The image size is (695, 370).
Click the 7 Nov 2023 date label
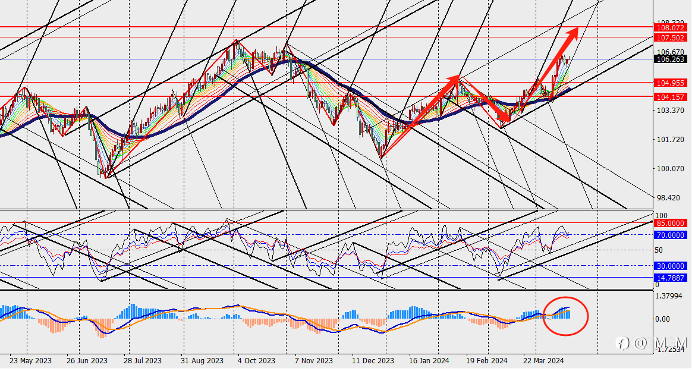coord(313,361)
